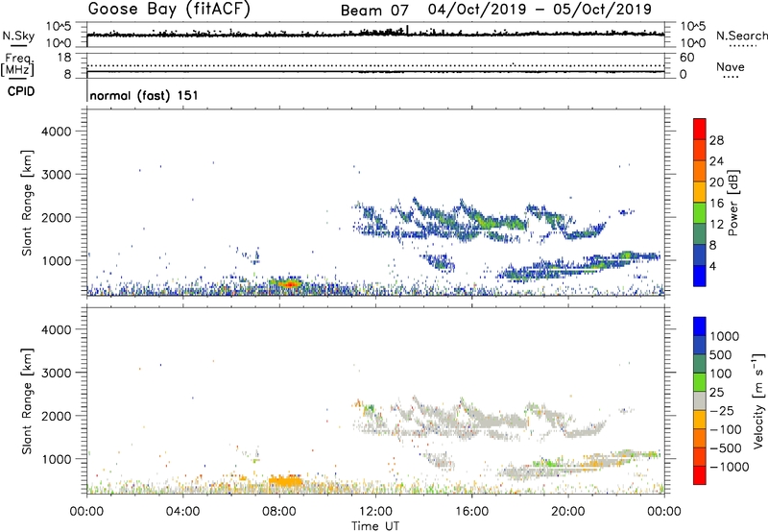Click the dotted Nave line sample in legend
Image resolution: width=768 pixels, height=532 pixels.
click(731, 78)
